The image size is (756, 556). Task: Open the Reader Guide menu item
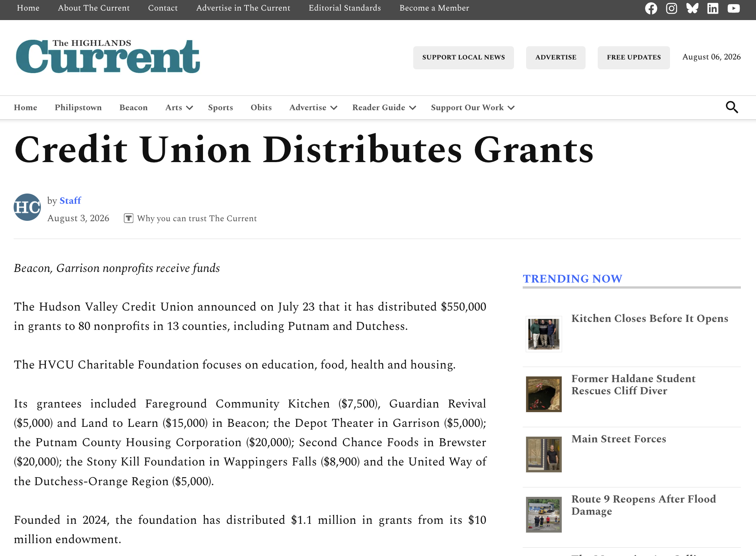click(378, 108)
